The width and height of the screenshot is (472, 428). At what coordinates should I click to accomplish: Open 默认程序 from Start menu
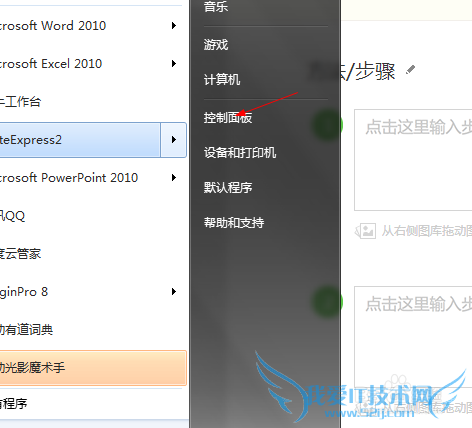coord(228,188)
